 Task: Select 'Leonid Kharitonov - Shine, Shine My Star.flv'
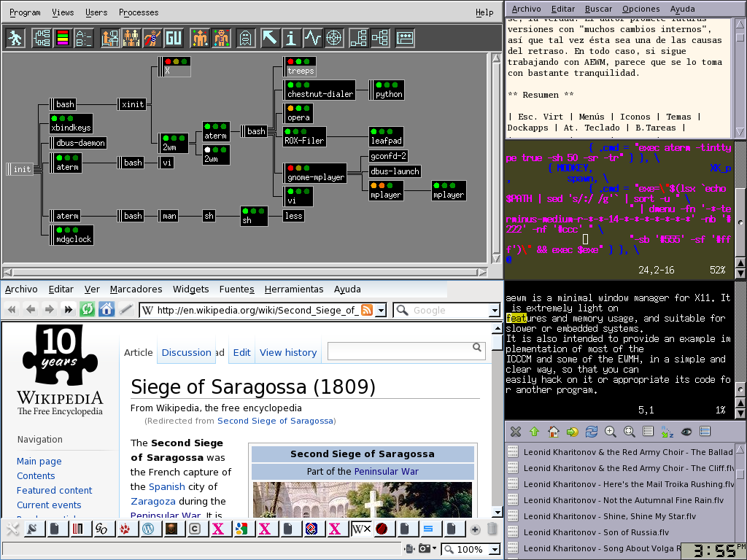click(x=610, y=516)
